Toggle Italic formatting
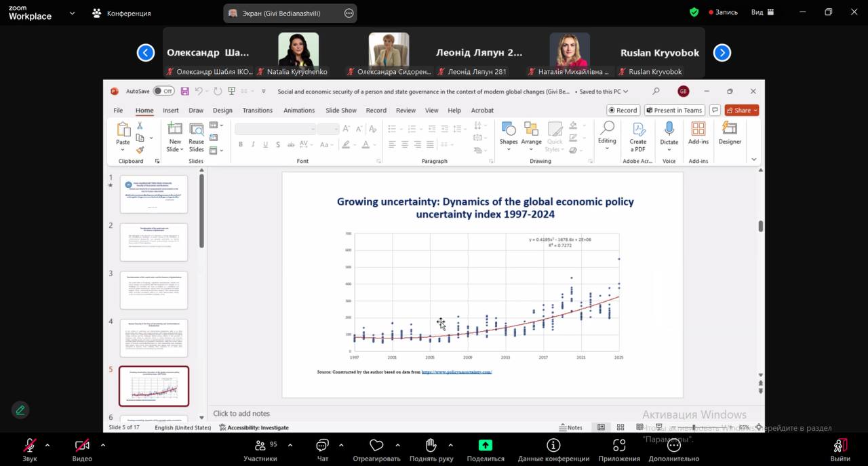 coord(253,144)
